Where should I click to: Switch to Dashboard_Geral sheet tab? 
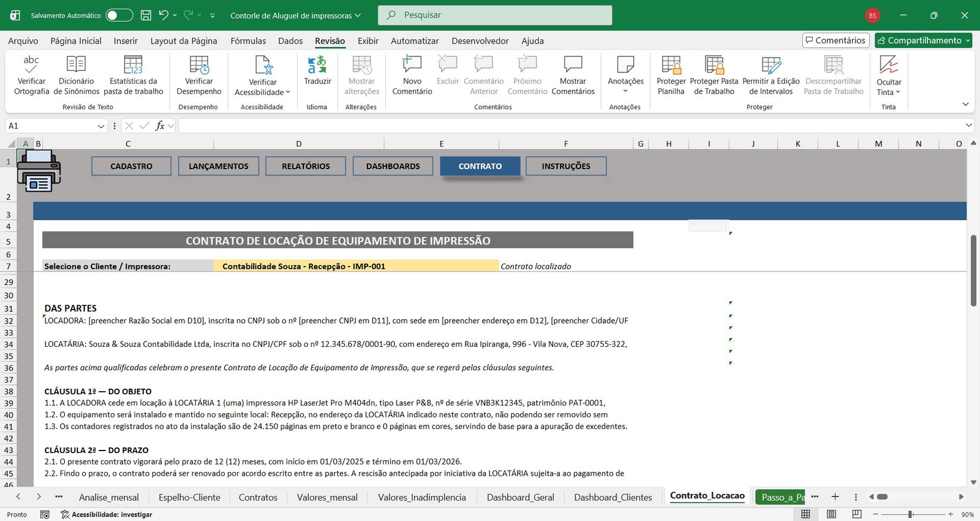pyautogui.click(x=521, y=497)
